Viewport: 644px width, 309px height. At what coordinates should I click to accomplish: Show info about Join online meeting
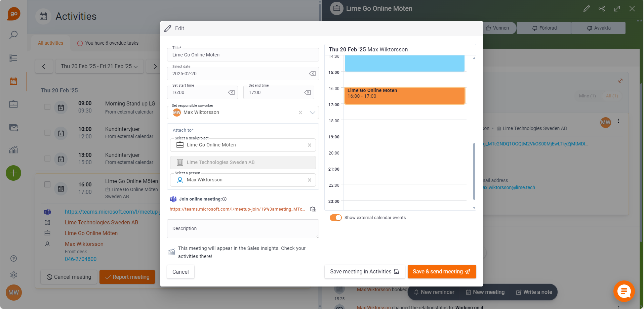(x=225, y=199)
